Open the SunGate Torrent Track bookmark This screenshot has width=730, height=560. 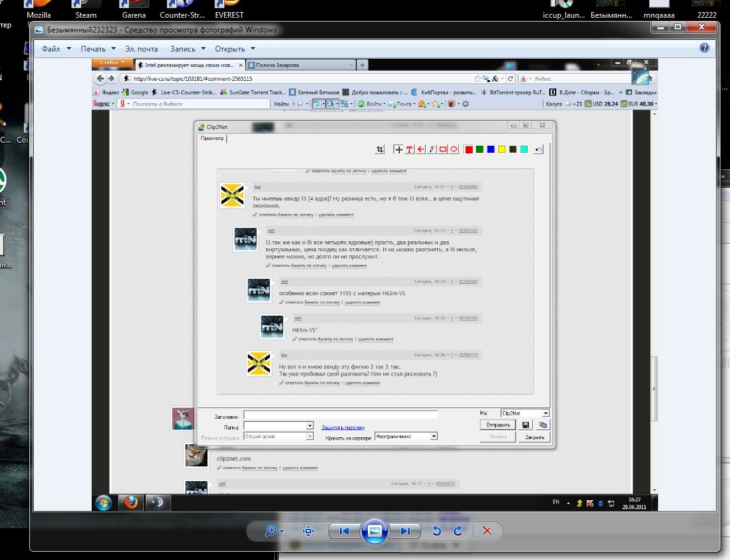click(x=253, y=92)
